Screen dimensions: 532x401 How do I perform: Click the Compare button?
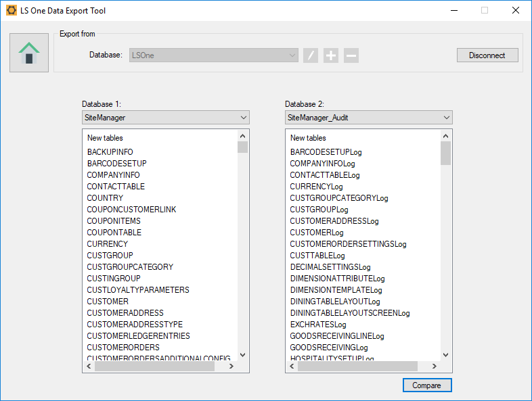point(427,385)
